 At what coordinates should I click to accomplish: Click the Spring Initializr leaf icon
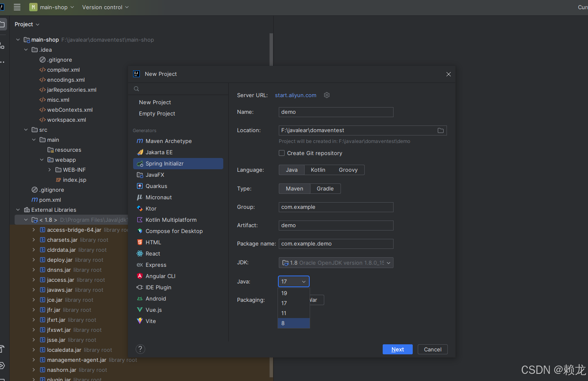[140, 164]
